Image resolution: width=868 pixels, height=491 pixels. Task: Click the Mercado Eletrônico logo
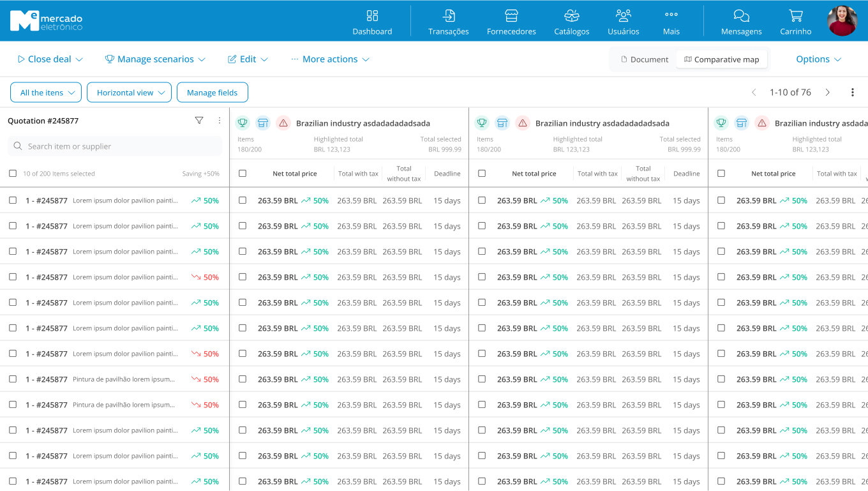tap(46, 21)
